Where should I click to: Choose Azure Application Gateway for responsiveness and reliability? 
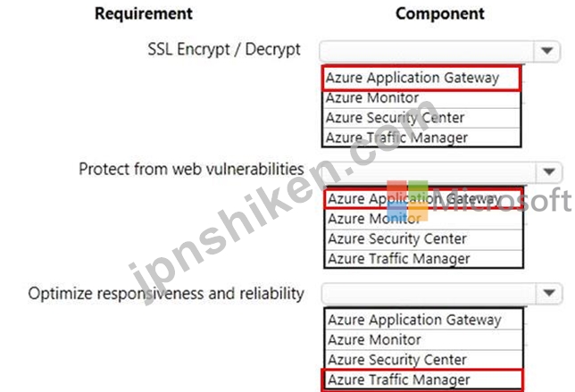pyautogui.click(x=423, y=320)
